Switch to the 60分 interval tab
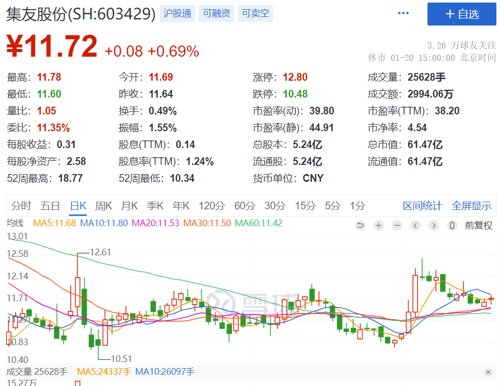This screenshot has height=386, width=500. coord(244,206)
